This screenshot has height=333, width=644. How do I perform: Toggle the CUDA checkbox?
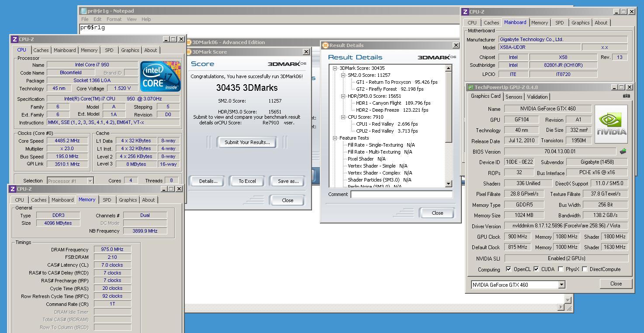pos(536,269)
